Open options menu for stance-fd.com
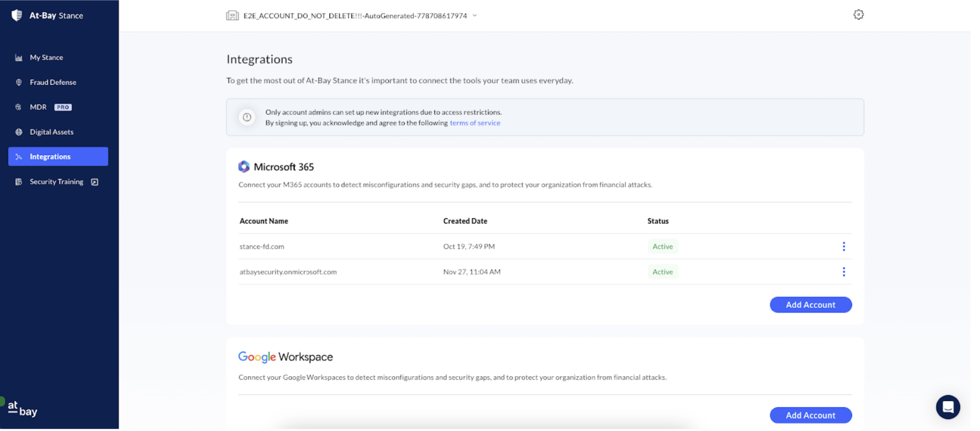Image resolution: width=980 pixels, height=431 pixels. point(844,247)
